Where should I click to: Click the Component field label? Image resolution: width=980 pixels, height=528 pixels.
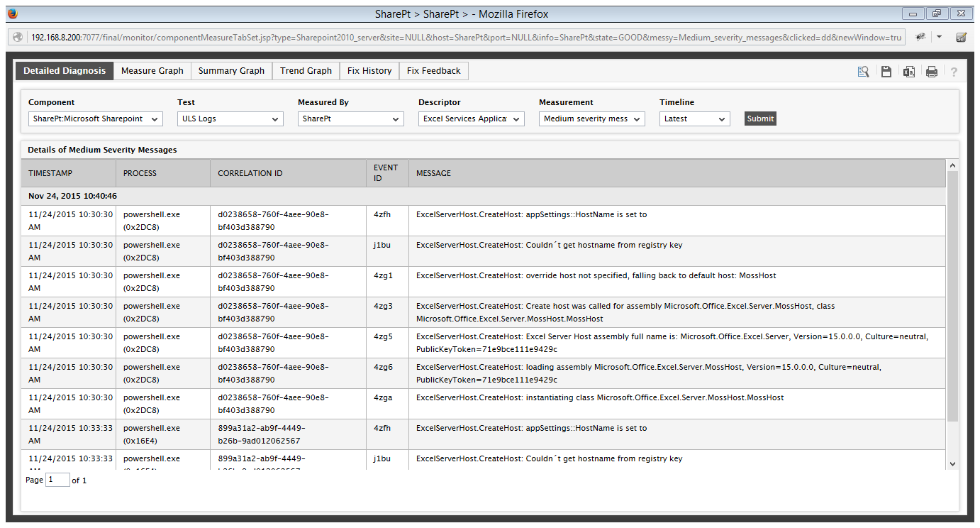coord(51,102)
